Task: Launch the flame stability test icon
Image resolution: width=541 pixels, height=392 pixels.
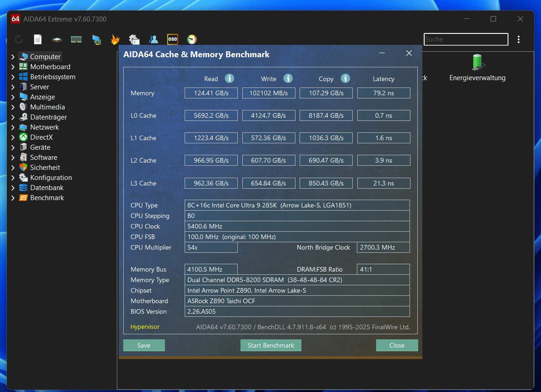Action: pos(115,39)
